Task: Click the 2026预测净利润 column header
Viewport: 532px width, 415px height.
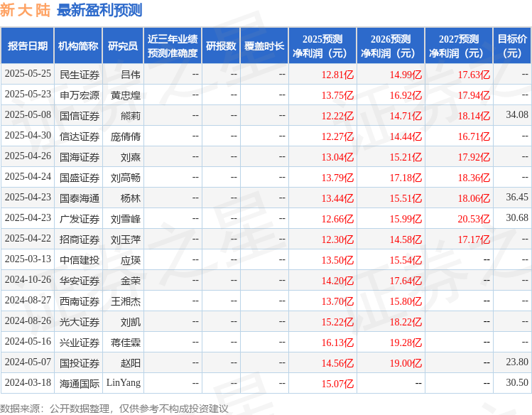Action: [x=391, y=45]
